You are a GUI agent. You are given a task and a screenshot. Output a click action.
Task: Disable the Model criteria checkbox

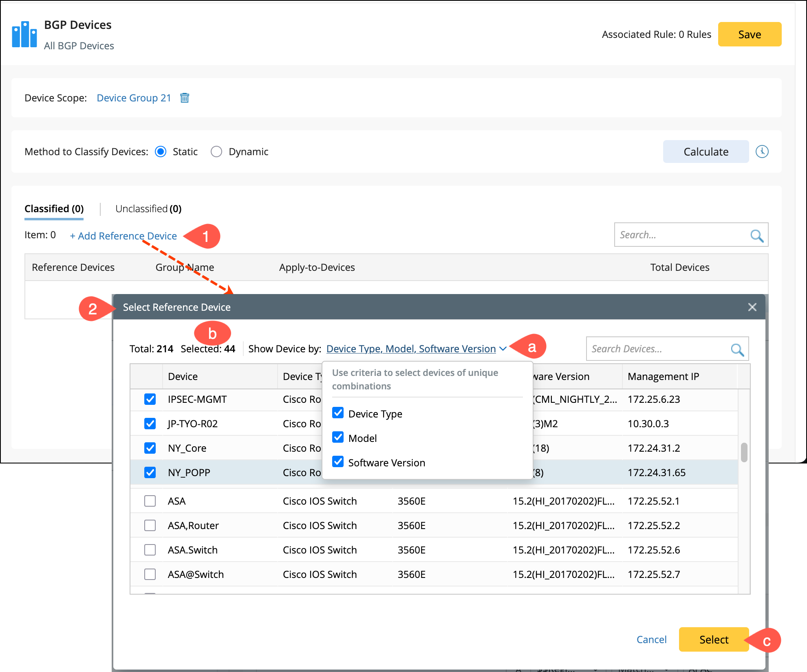pos(338,437)
